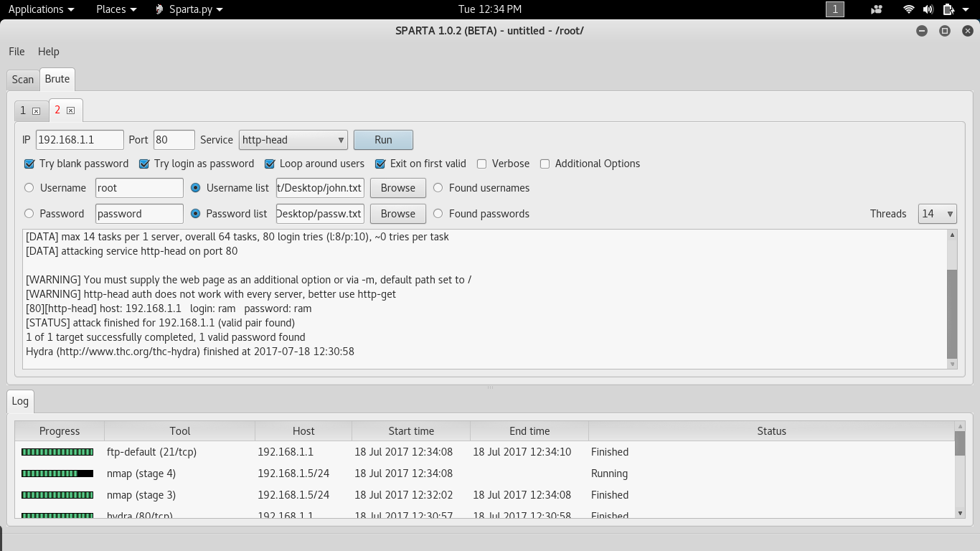Click the Username text field containing root
This screenshot has width=980, height=551.
click(x=139, y=188)
